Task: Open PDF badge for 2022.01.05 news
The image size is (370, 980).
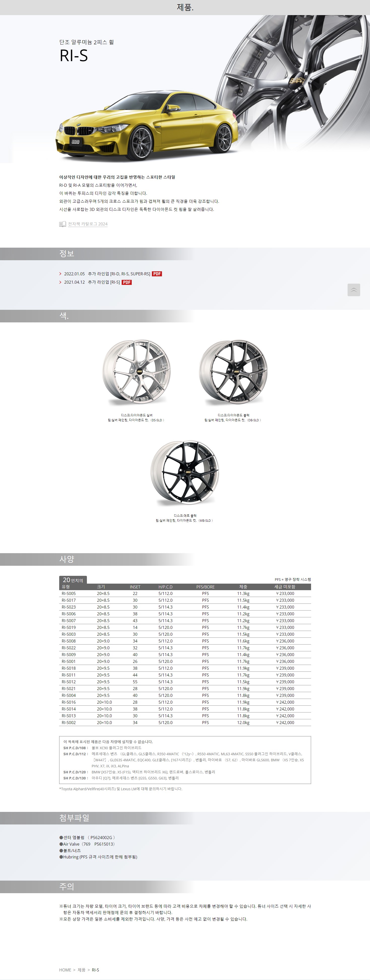Action: (157, 274)
